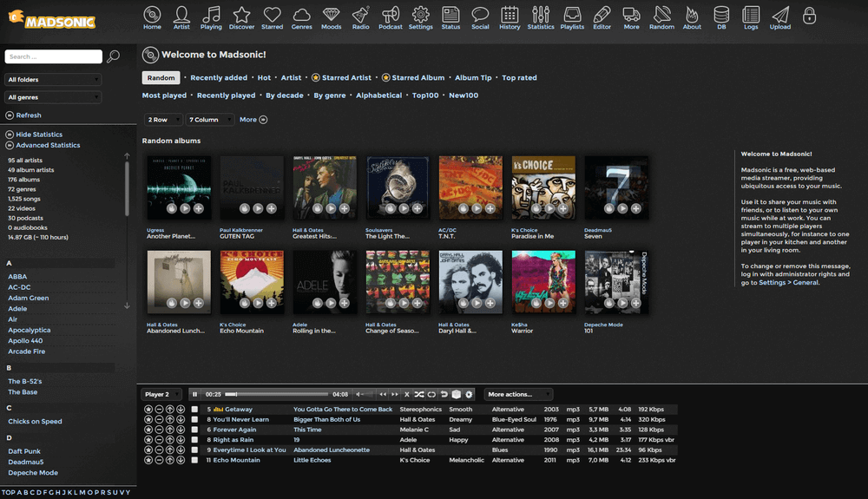The width and height of the screenshot is (868, 499).
Task: Expand the 7 Column dropdown
Action: [x=210, y=120]
